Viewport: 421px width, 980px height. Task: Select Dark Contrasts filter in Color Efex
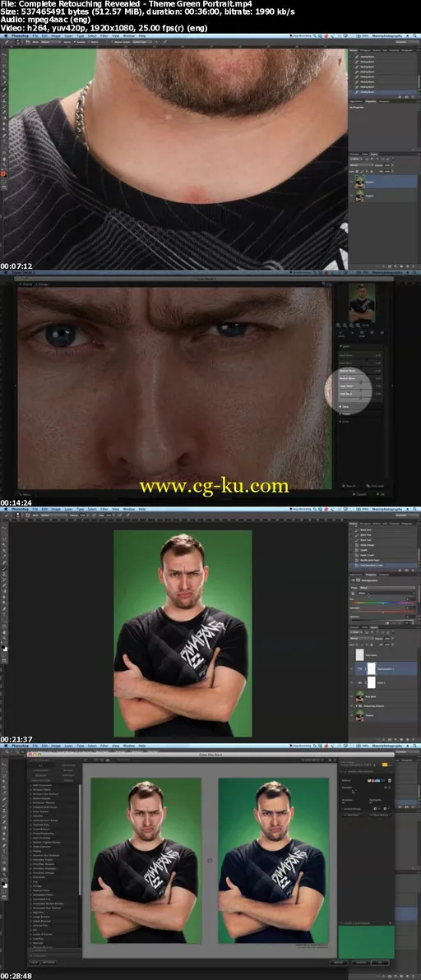pos(43,838)
